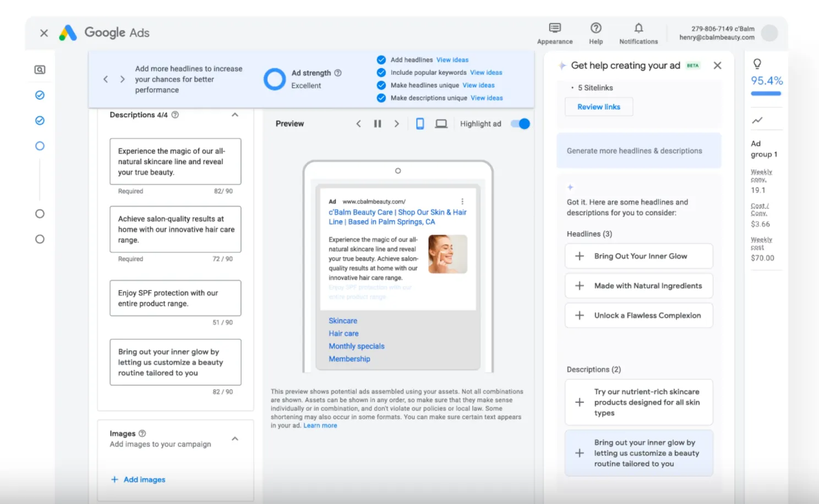Image resolution: width=819 pixels, height=504 pixels.
Task: Click the 95.4% optimization score bar
Action: (x=766, y=93)
